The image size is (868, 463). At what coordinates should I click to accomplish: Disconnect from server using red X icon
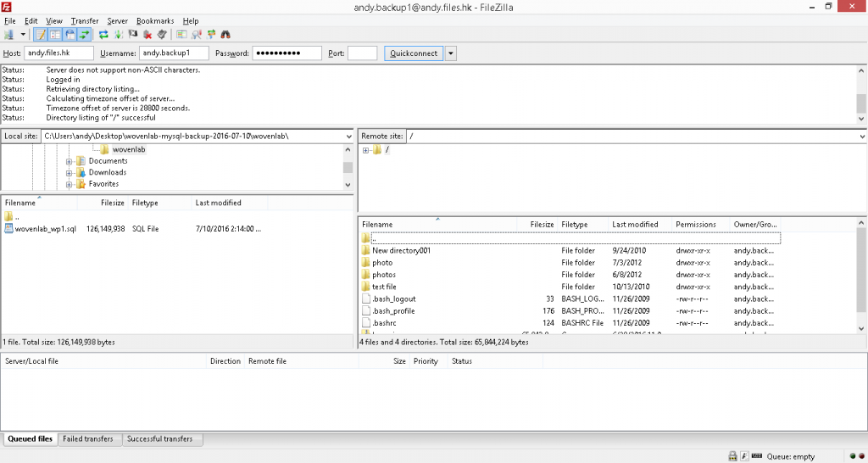click(x=147, y=34)
